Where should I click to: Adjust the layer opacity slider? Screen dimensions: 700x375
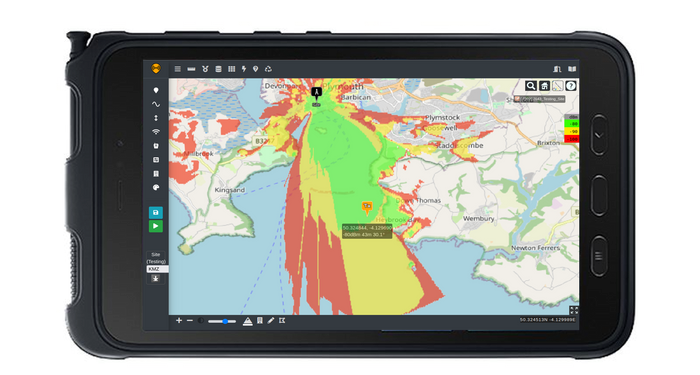[222, 321]
